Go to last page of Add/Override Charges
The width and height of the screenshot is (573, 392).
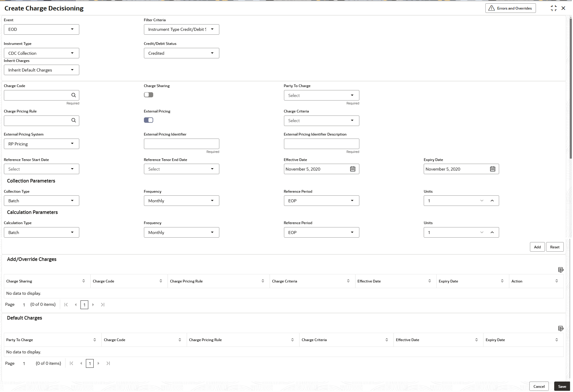click(x=103, y=305)
